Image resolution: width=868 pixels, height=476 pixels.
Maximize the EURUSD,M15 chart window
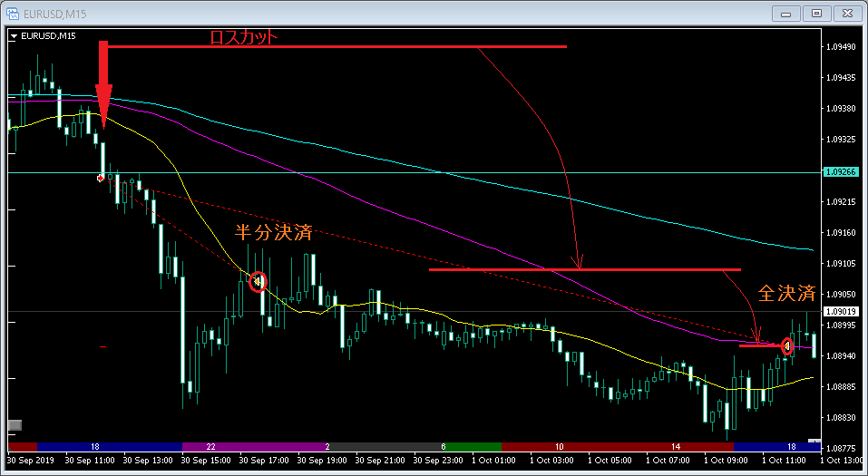click(x=816, y=14)
